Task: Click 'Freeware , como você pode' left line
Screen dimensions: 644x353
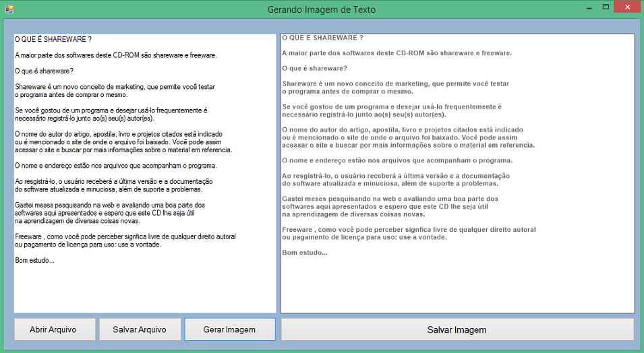Action: tap(125, 237)
